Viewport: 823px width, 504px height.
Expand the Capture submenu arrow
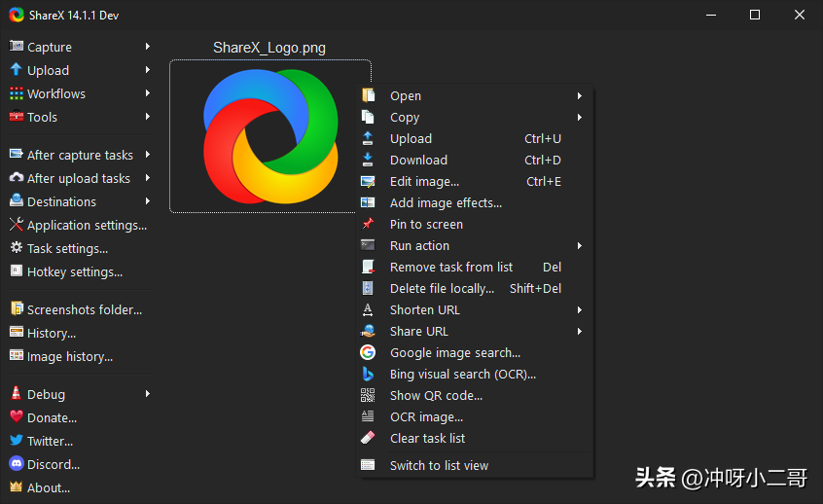point(148,46)
